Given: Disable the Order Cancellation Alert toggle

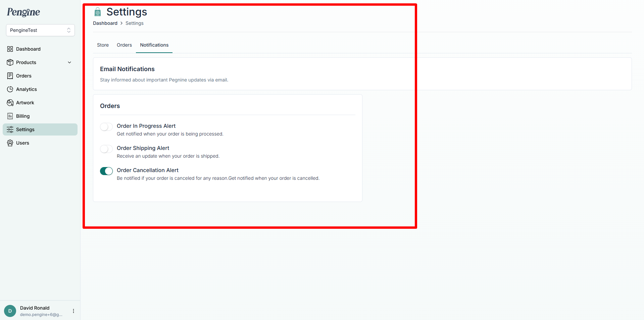Looking at the screenshot, I should coord(106,171).
